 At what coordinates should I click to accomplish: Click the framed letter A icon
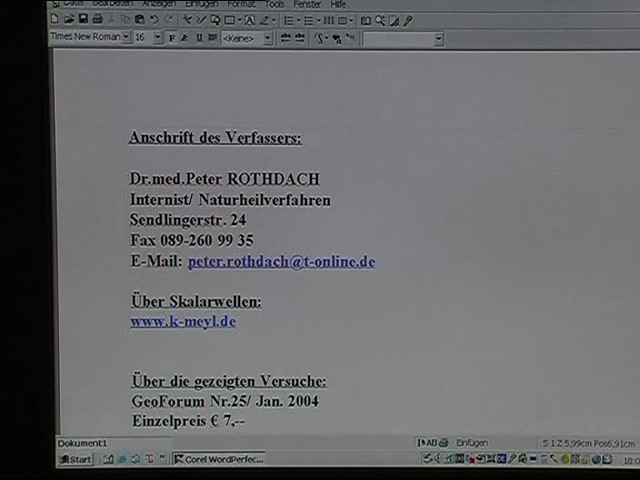pyautogui.click(x=249, y=20)
